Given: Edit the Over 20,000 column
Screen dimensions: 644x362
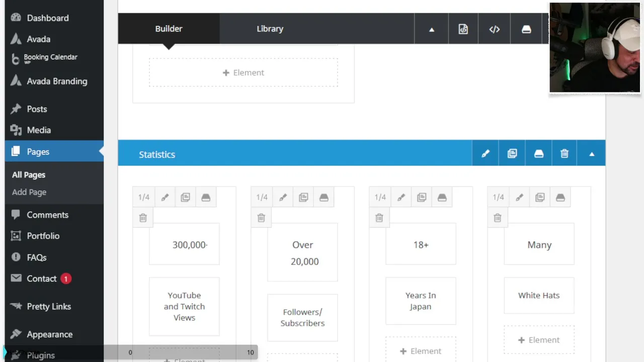Looking at the screenshot, I should [283, 197].
